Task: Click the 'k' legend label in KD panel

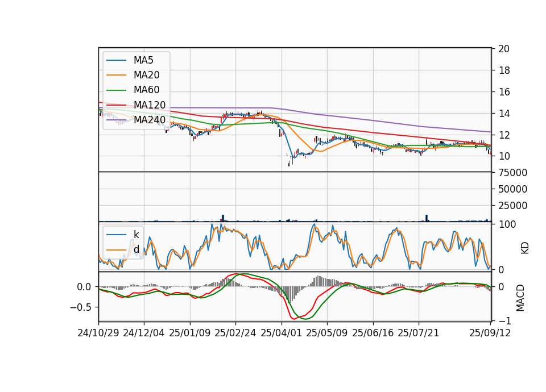Action: click(x=136, y=235)
